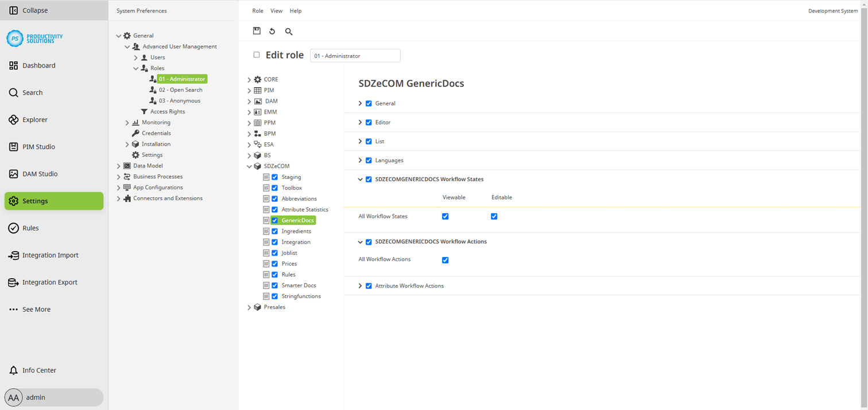
Task: Open DAM Studio from the sidebar
Action: [x=40, y=174]
